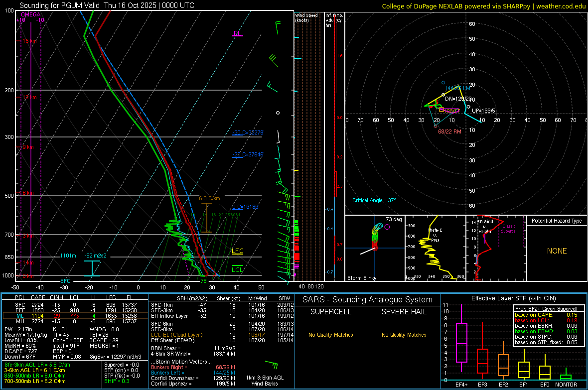Click the 'Inf. Temp. Adv.' panel header
The image size is (588, 390).
(334, 20)
